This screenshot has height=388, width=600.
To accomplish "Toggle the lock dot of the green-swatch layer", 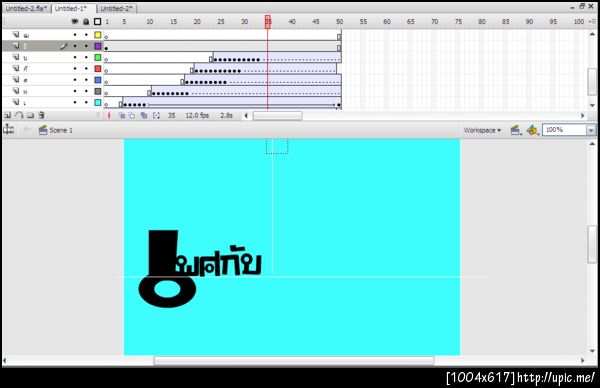I will pyautogui.click(x=86, y=57).
